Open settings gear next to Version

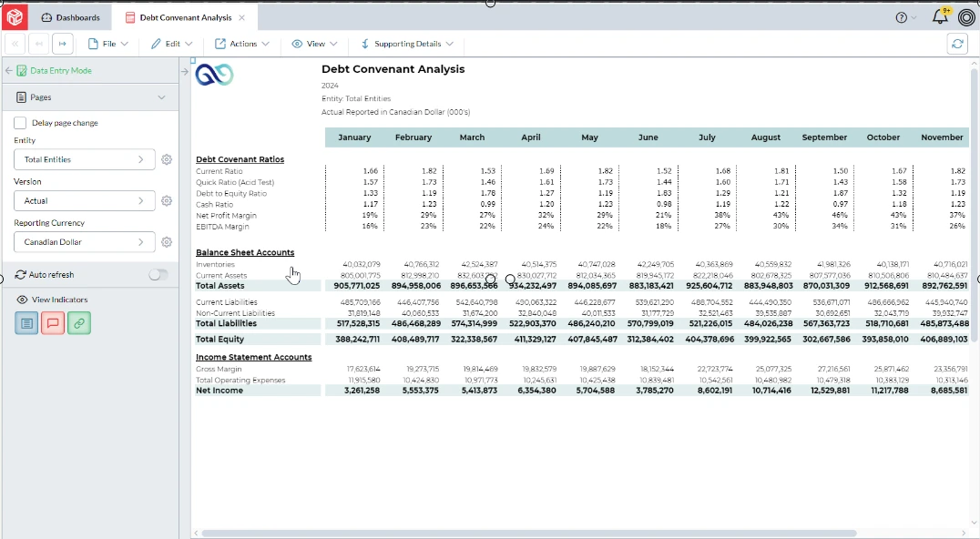(167, 200)
